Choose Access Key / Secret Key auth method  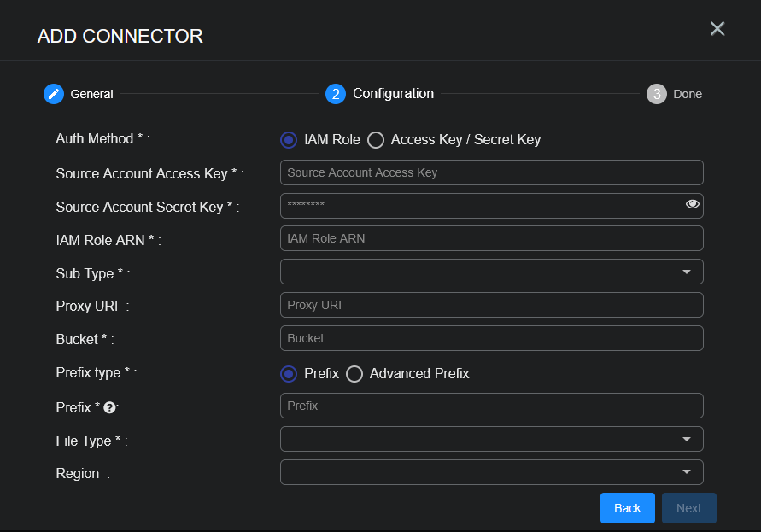(376, 140)
